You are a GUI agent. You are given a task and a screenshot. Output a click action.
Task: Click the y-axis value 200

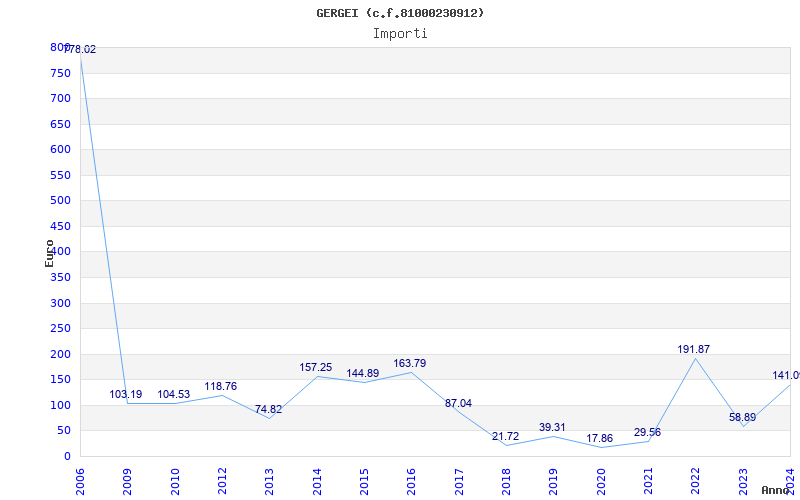pyautogui.click(x=60, y=355)
